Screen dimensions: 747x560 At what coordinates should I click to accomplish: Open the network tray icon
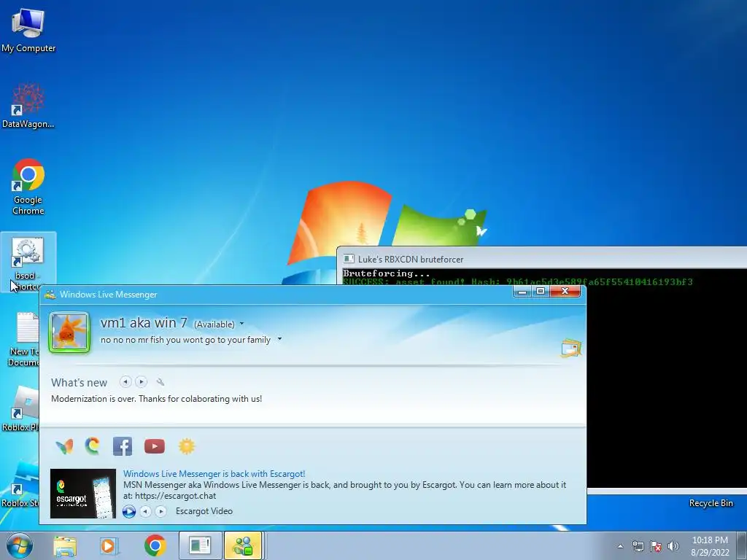point(638,546)
